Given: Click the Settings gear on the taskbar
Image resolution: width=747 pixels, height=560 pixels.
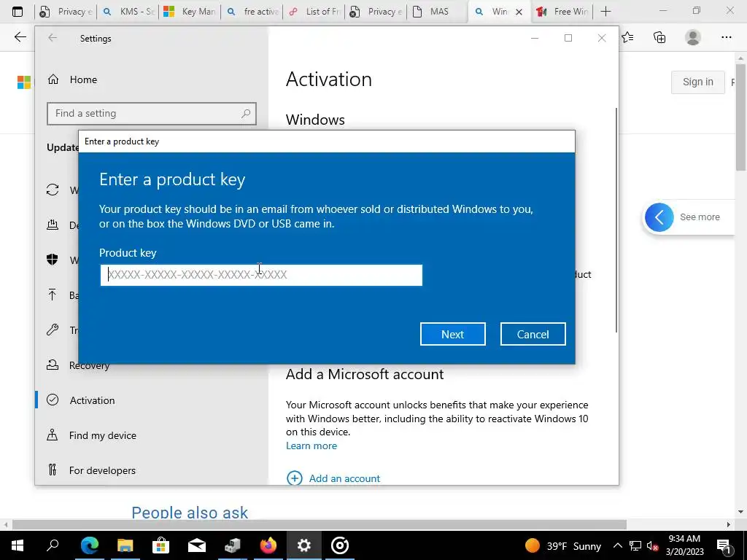Looking at the screenshot, I should coord(304,545).
